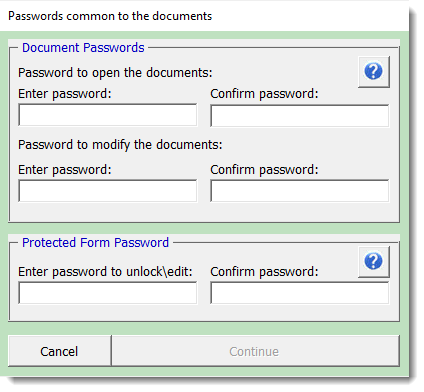Focus the unlock\edit password input box
424x392 pixels.
(x=108, y=293)
